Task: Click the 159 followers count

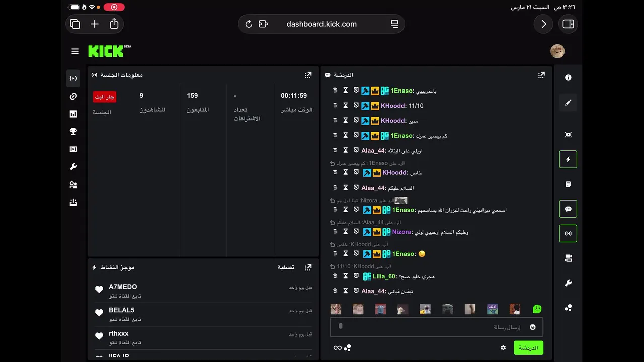Action: [x=192, y=95]
